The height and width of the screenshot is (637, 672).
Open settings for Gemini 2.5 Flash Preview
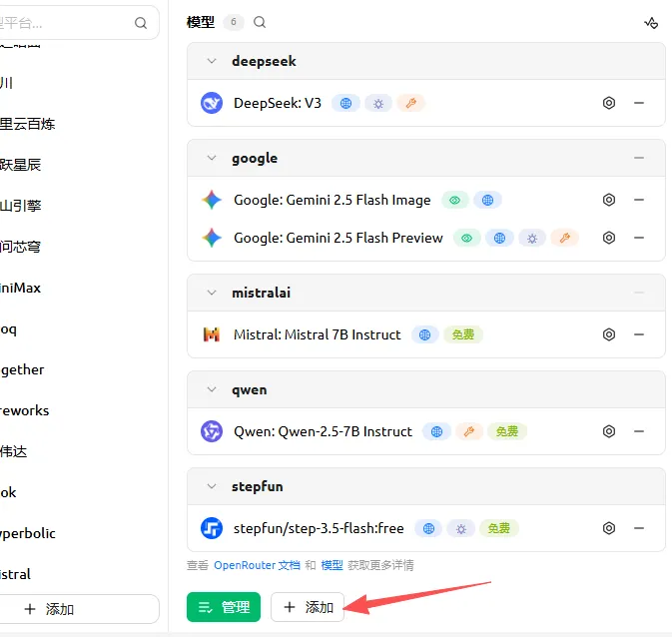[x=608, y=238]
